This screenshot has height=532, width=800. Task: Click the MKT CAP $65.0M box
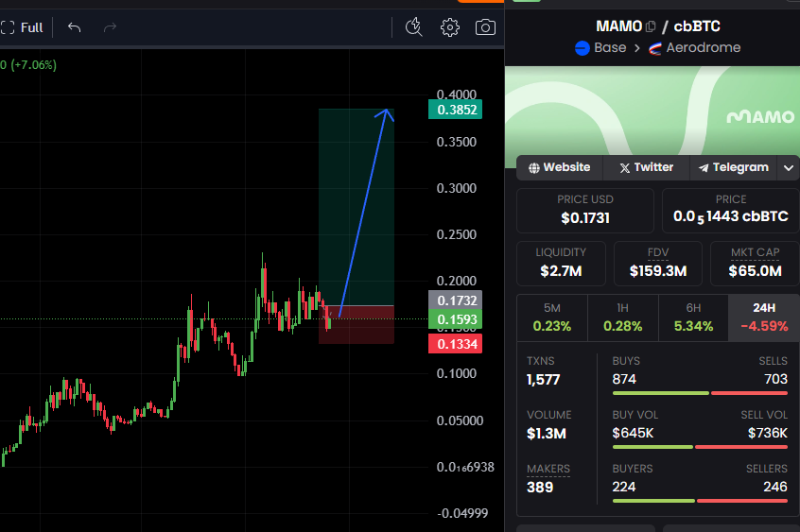756,264
